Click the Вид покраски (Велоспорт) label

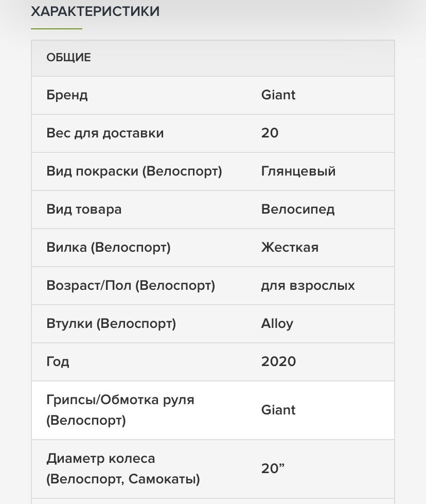coord(134,171)
